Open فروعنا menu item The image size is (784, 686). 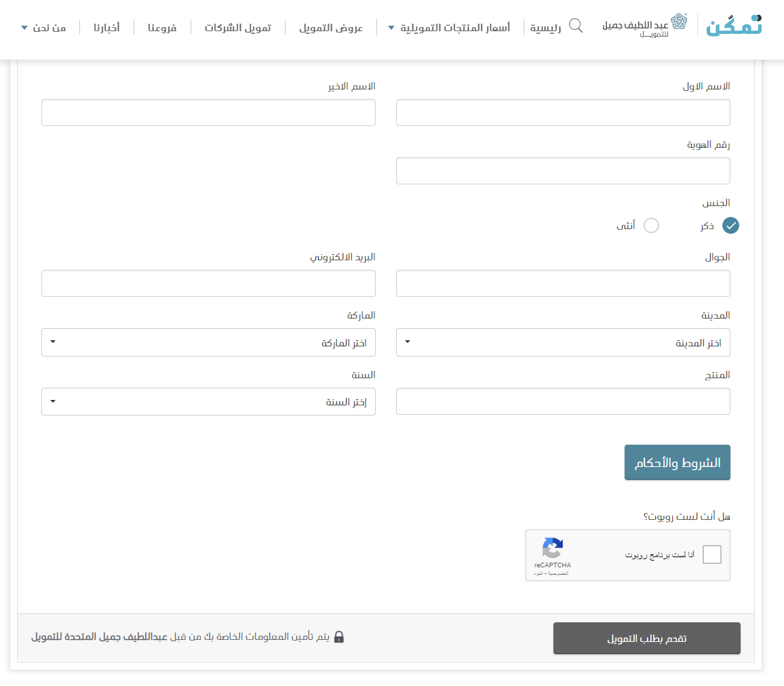tap(162, 28)
